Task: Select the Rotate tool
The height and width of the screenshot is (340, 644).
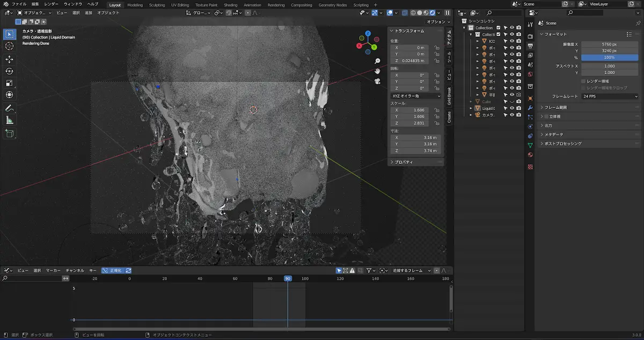Action: click(9, 71)
